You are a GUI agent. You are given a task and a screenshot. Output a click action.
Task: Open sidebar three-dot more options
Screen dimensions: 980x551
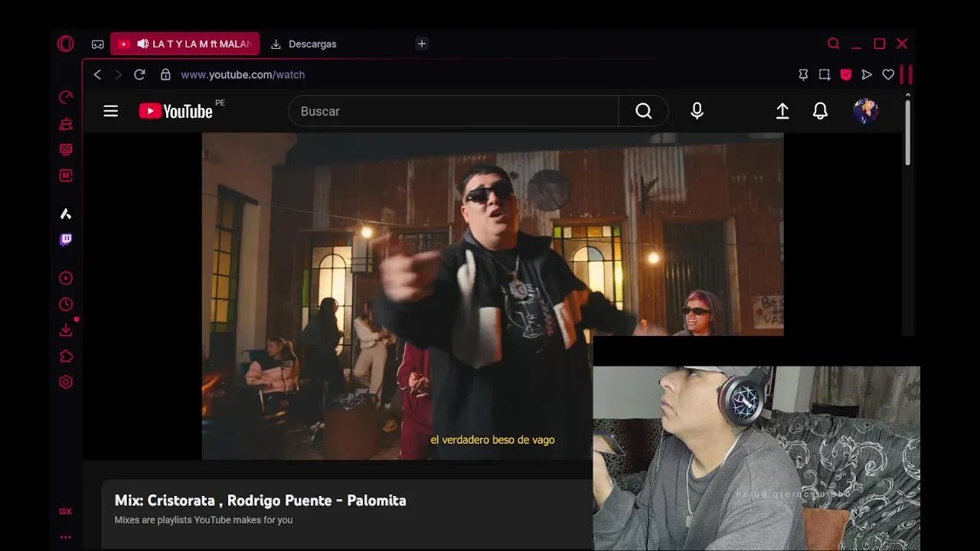coord(66,537)
